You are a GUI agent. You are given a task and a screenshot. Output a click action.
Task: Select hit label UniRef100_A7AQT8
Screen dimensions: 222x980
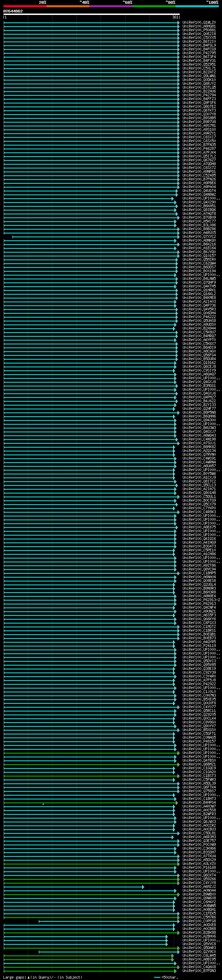(x=199, y=213)
